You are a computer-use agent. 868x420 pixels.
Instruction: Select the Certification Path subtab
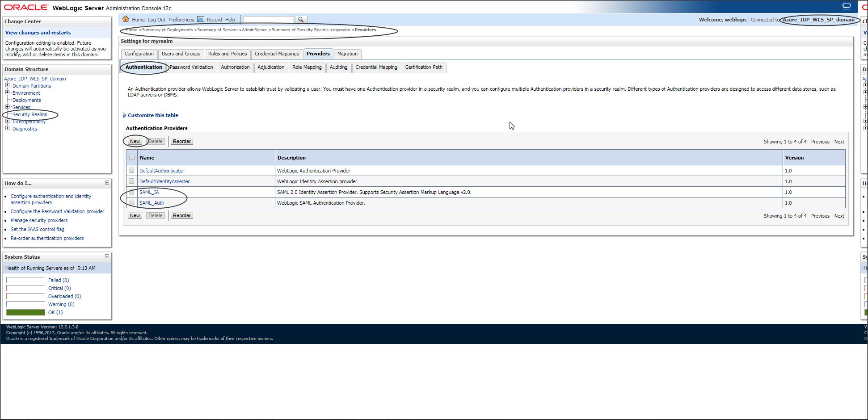[424, 67]
